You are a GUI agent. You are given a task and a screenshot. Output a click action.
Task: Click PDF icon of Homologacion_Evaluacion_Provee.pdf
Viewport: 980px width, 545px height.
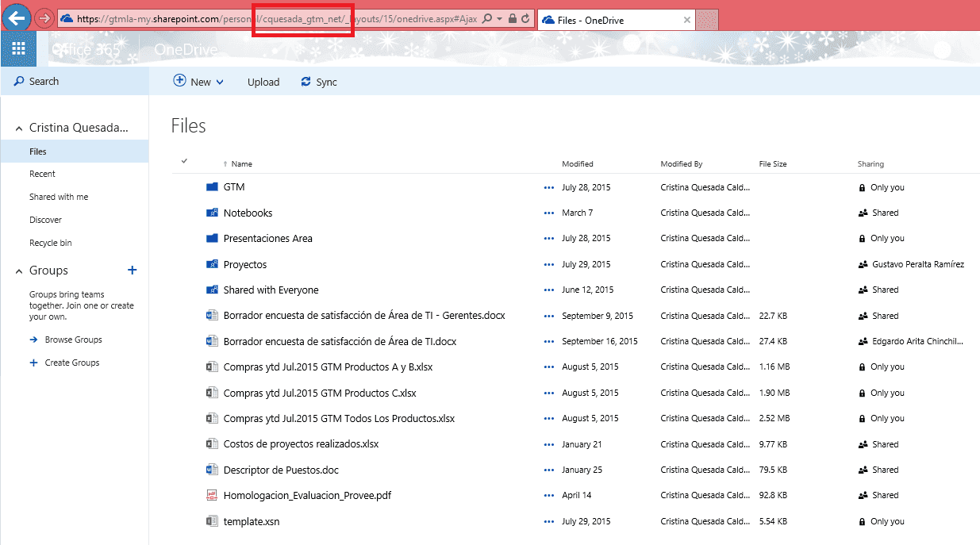tap(212, 495)
